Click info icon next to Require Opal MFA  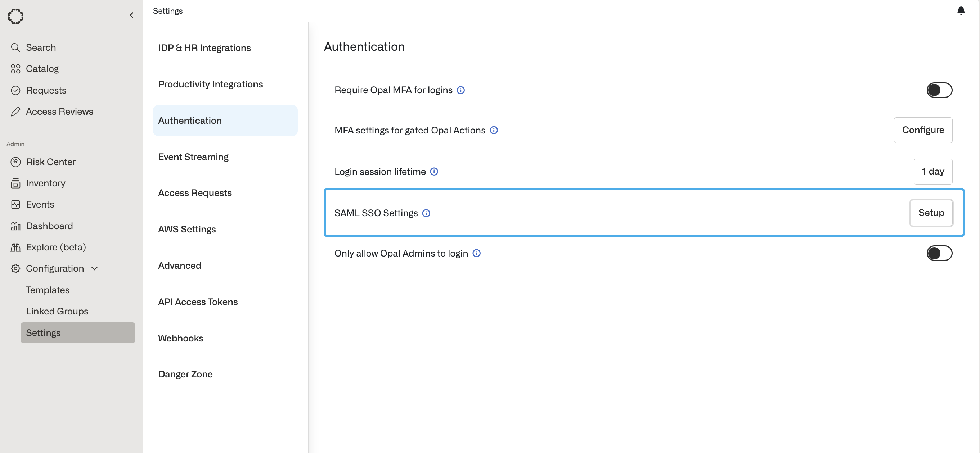point(460,90)
